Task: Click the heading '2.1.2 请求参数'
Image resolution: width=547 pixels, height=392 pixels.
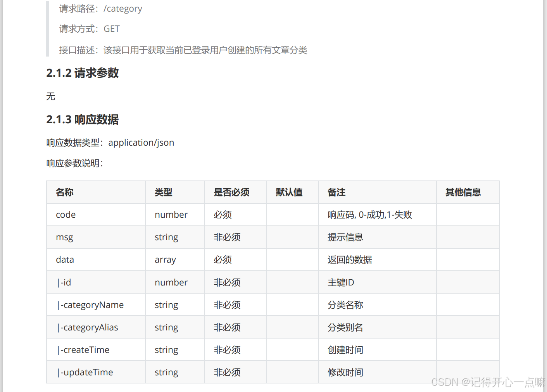Action: tap(83, 73)
